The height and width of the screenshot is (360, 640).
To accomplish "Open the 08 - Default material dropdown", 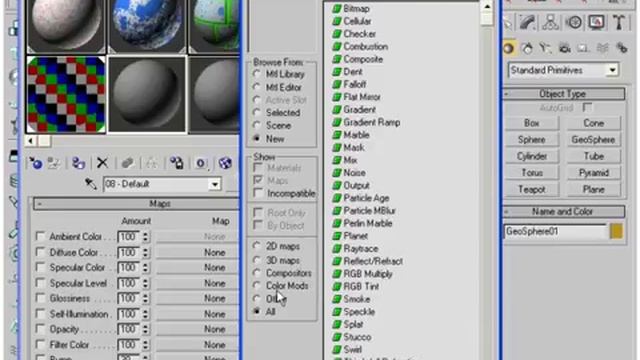I will [x=214, y=184].
